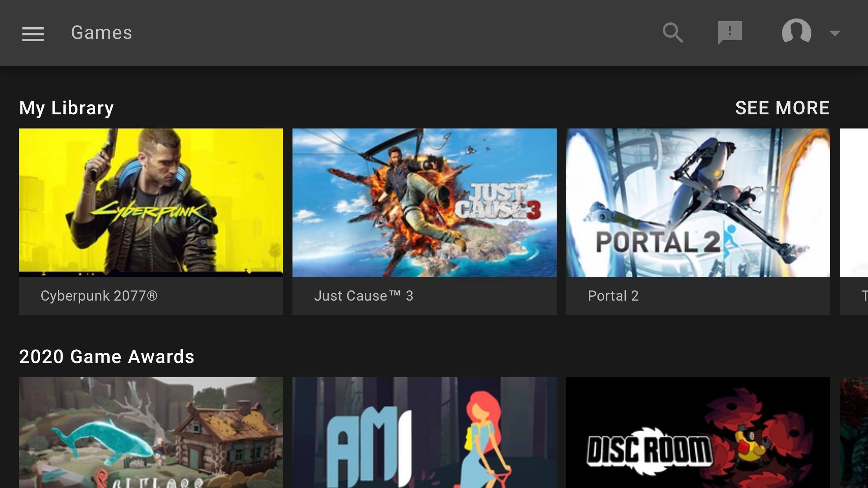Select the Just Cause 3 cover art
The width and height of the screenshot is (868, 488).
pos(425,202)
